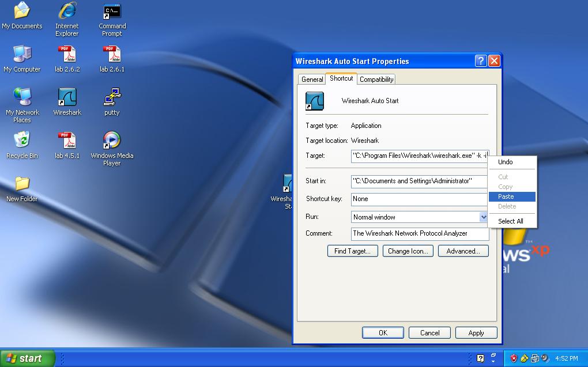Click into the Shortcut key field
The image size is (588, 367).
(x=420, y=199)
